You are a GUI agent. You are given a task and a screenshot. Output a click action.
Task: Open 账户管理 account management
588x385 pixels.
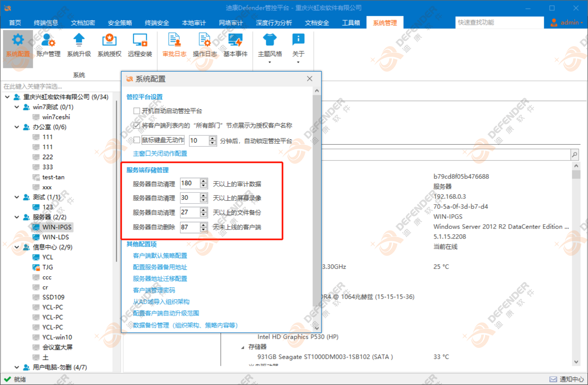[x=48, y=46]
